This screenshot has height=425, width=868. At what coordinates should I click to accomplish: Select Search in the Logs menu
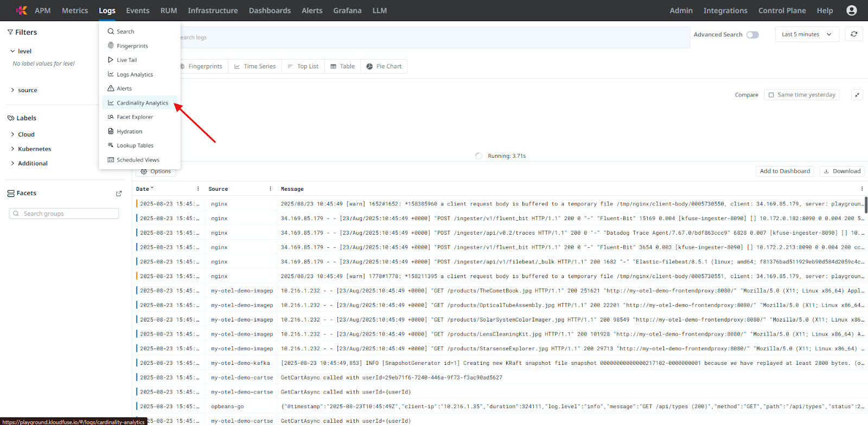[140, 31]
